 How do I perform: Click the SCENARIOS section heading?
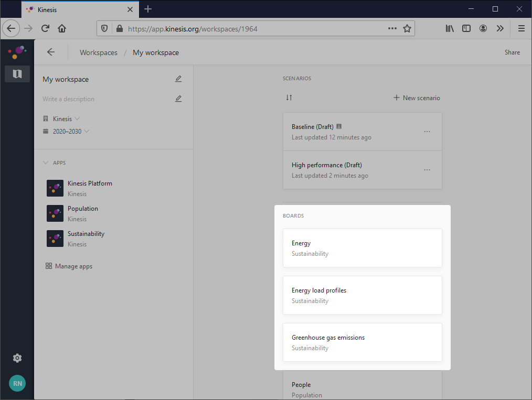297,78
